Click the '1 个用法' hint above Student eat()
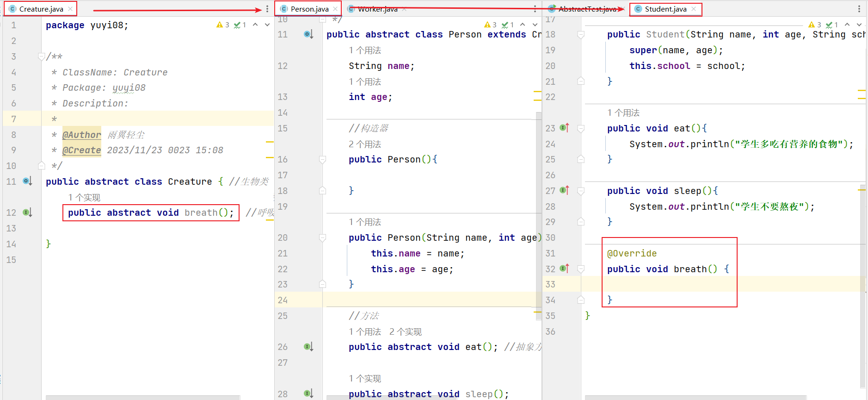Image resolution: width=868 pixels, height=400 pixels. 623,112
